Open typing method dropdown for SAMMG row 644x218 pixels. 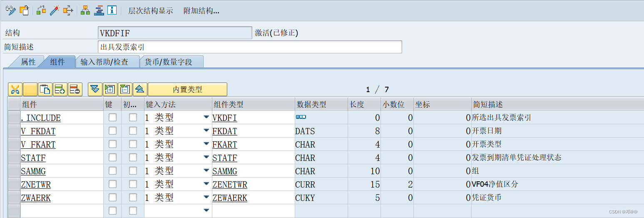pyautogui.click(x=206, y=171)
